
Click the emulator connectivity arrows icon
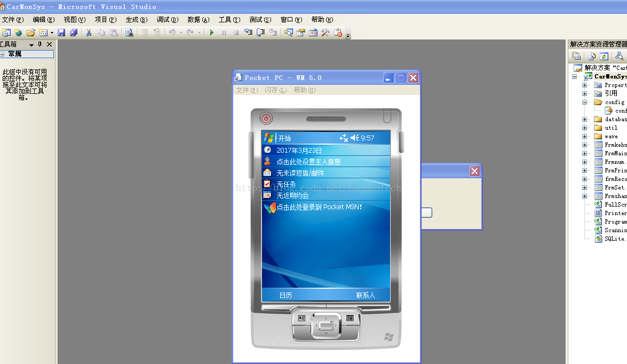344,138
